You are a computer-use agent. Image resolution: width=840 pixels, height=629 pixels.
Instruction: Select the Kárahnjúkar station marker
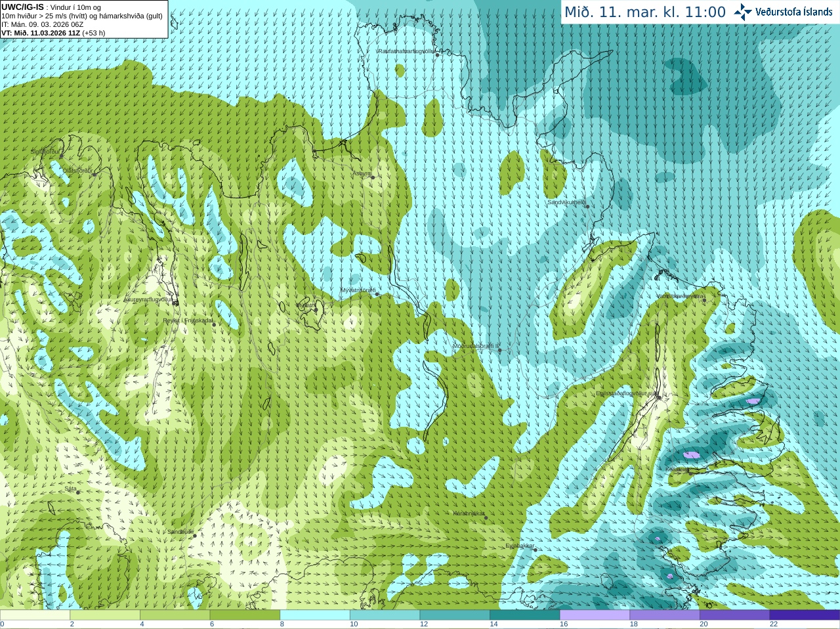(486, 517)
